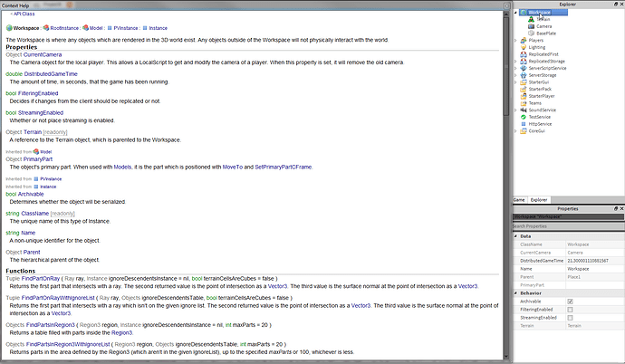Click the ReplicatedStorage service icon
This screenshot has width=625, height=364.
tap(524, 61)
